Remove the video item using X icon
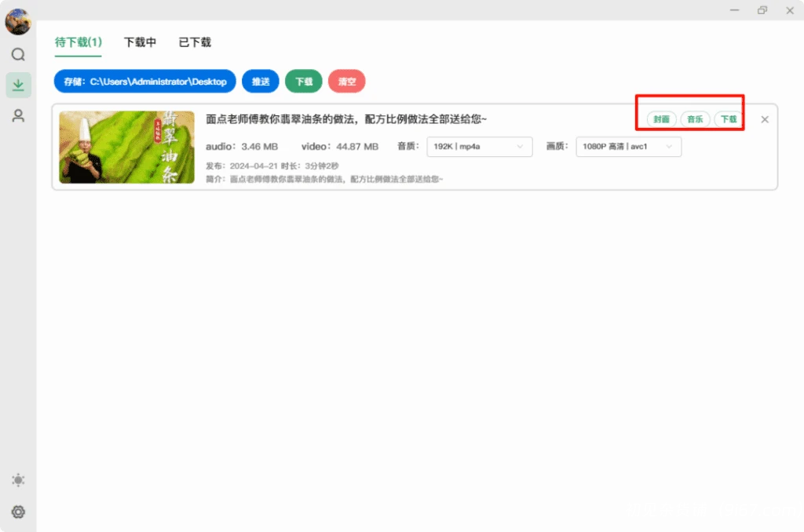 pyautogui.click(x=764, y=119)
